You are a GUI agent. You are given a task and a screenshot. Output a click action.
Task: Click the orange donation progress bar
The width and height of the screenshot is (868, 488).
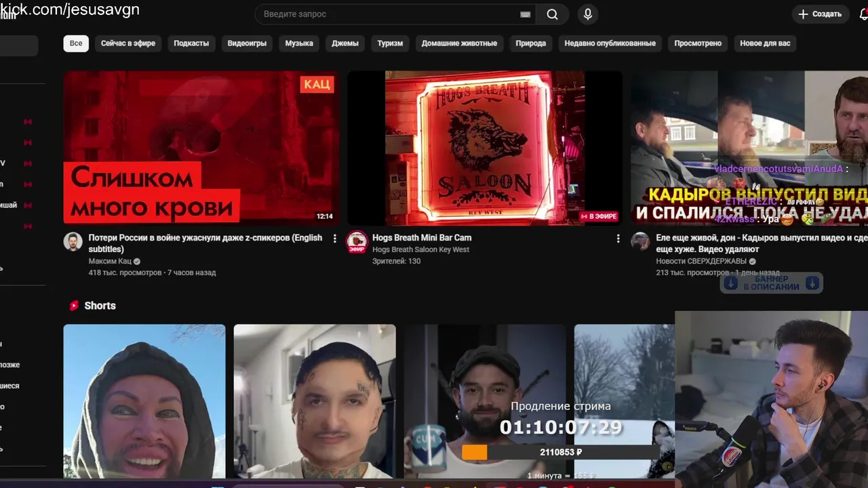tap(475, 453)
